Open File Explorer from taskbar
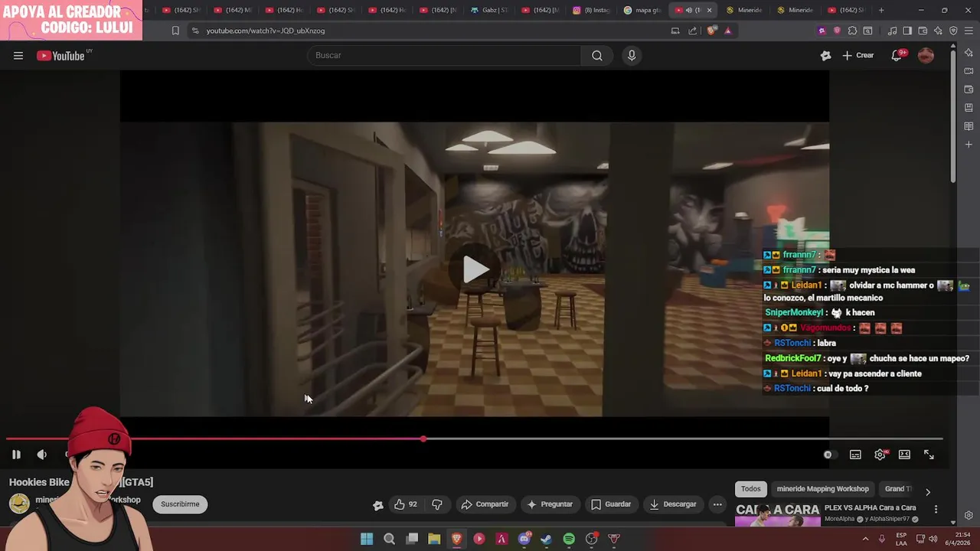The height and width of the screenshot is (551, 980). [434, 539]
